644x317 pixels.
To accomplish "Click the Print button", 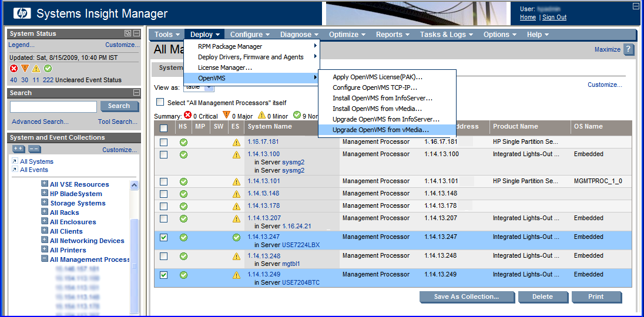I will click(x=596, y=296).
